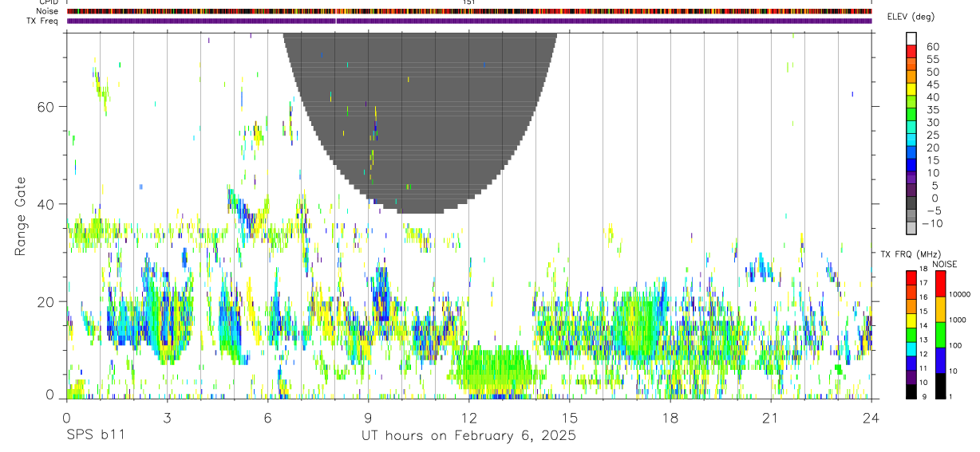The width and height of the screenshot is (980, 452).
Task: Click the orange NOISE swatch between 1000 and 10000
Action: [941, 309]
